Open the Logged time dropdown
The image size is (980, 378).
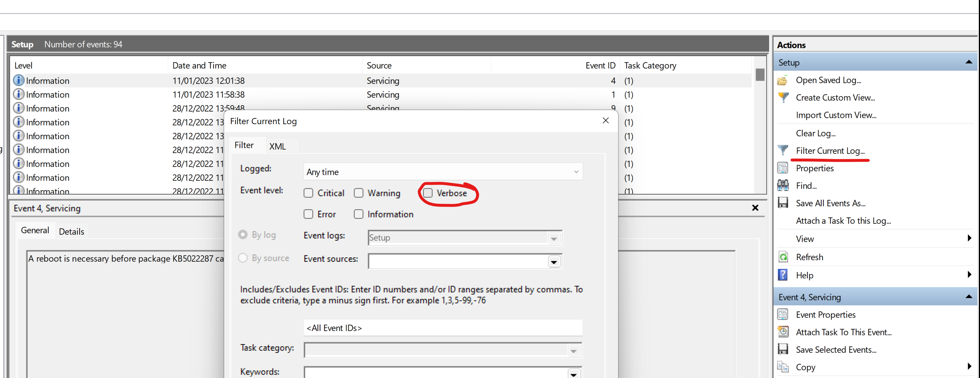pyautogui.click(x=442, y=172)
